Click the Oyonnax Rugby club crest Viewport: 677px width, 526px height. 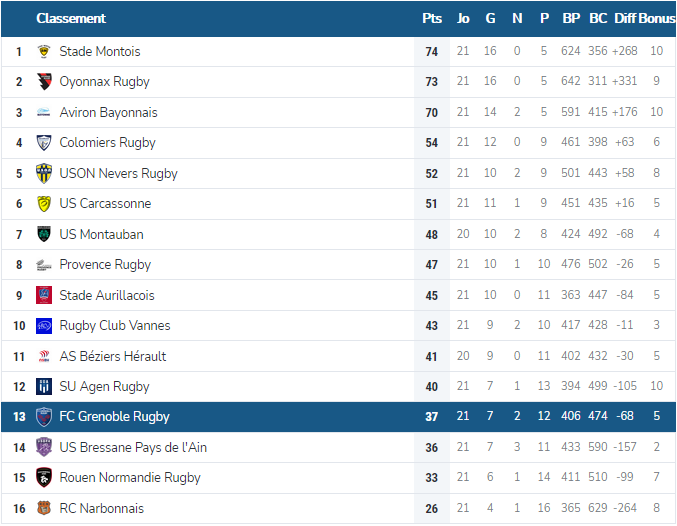pyautogui.click(x=44, y=82)
